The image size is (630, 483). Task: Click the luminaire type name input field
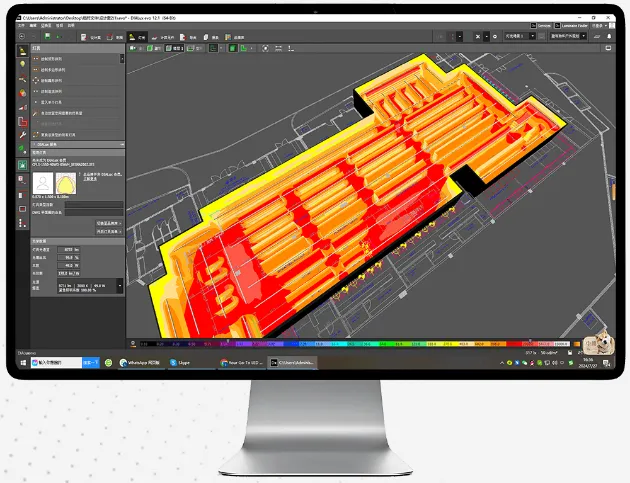[x=94, y=205]
